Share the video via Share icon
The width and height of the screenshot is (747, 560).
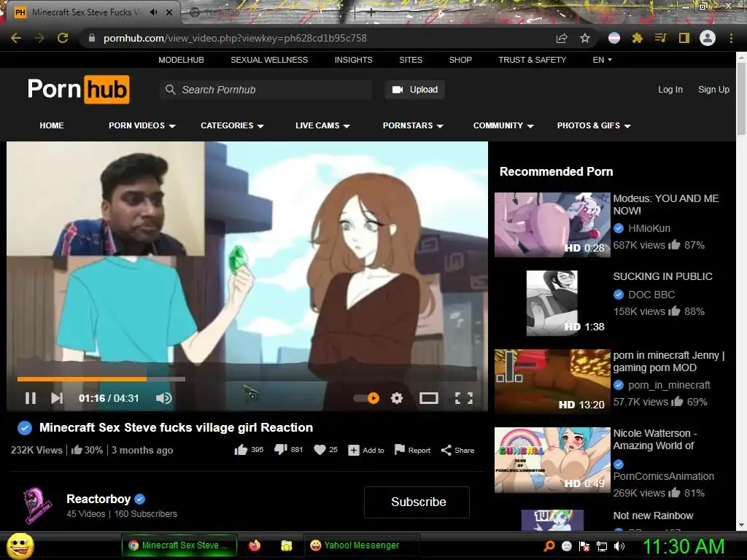[446, 450]
